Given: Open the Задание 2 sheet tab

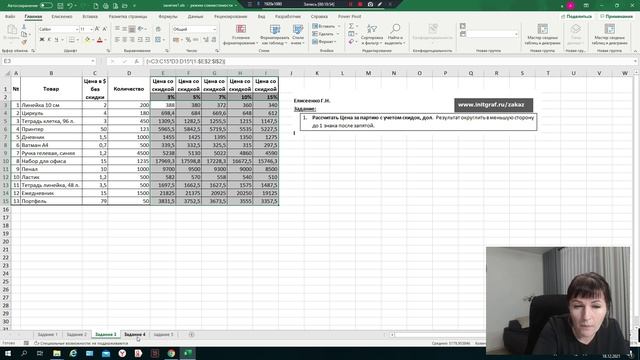Looking at the screenshot, I should point(77,334).
